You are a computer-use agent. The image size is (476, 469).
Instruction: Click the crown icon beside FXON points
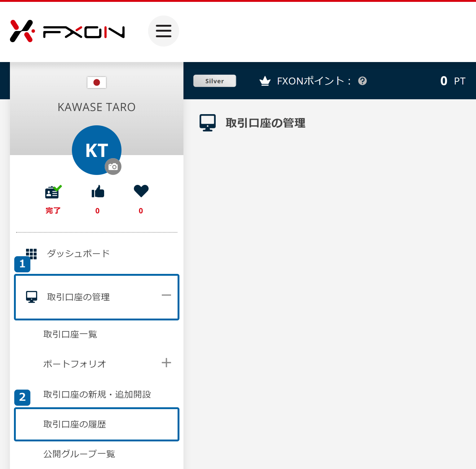pos(265,81)
